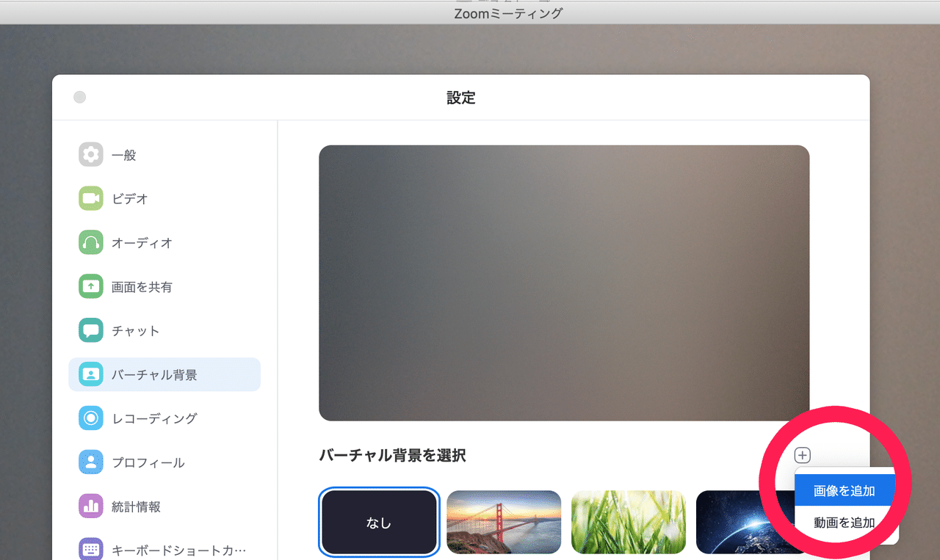Click the バーチャル背景を選択 heading
The image size is (940, 560).
(392, 455)
